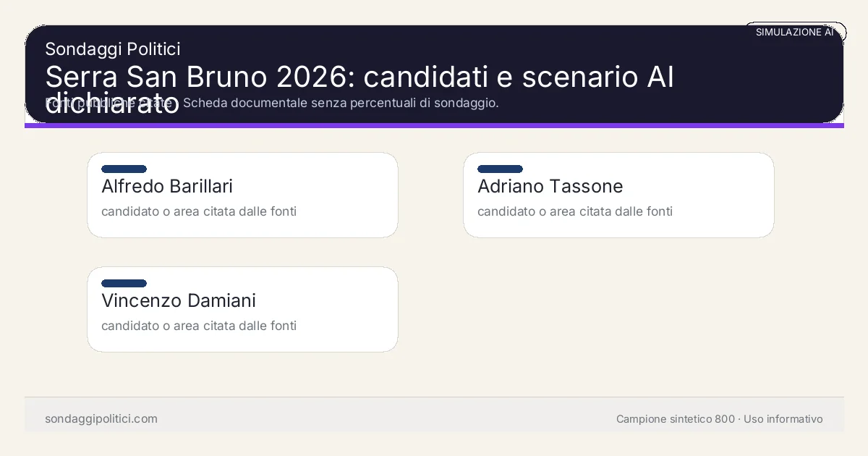Select the Alfredo Barillari candidate name
Image resolution: width=868 pixels, height=456 pixels.
[167, 186]
